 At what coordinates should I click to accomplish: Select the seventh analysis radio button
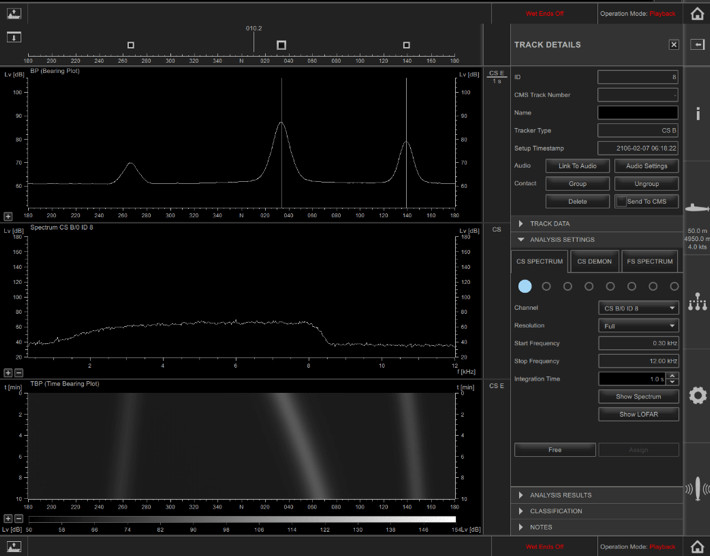pyautogui.click(x=653, y=286)
